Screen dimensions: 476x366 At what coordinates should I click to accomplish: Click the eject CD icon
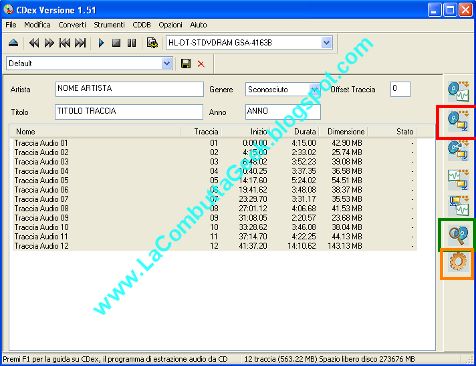pyautogui.click(x=13, y=43)
